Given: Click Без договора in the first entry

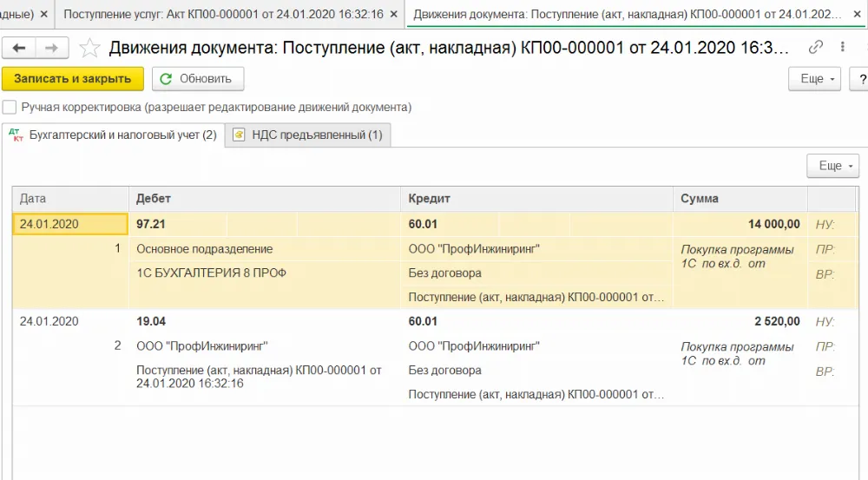Looking at the screenshot, I should pyautogui.click(x=445, y=273).
